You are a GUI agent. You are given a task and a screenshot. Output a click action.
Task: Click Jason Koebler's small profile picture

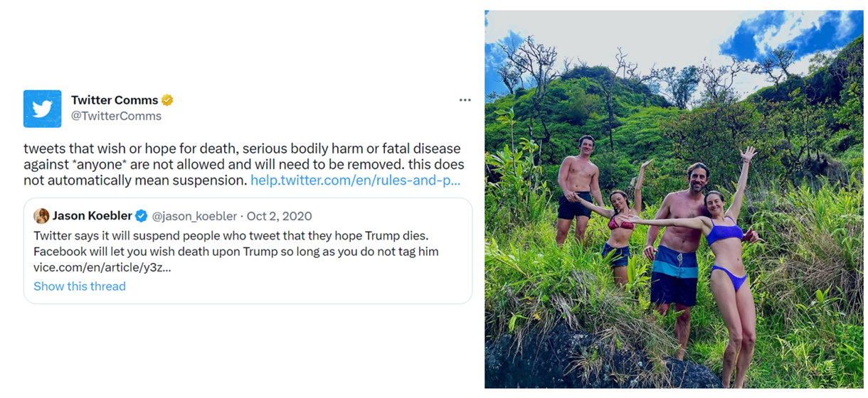[x=41, y=216]
